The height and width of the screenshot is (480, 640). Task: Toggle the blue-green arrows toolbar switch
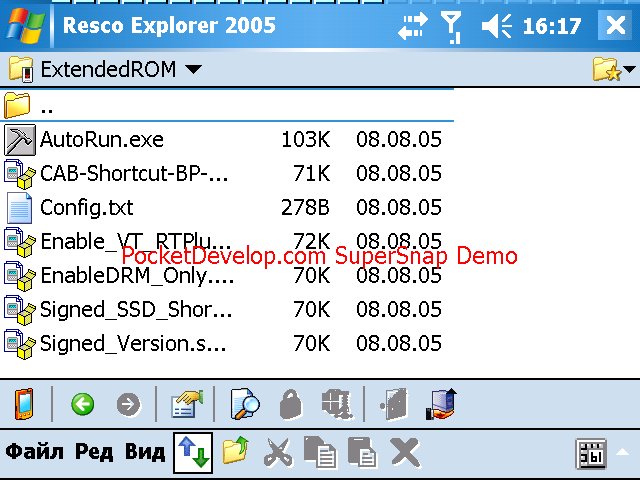(193, 453)
